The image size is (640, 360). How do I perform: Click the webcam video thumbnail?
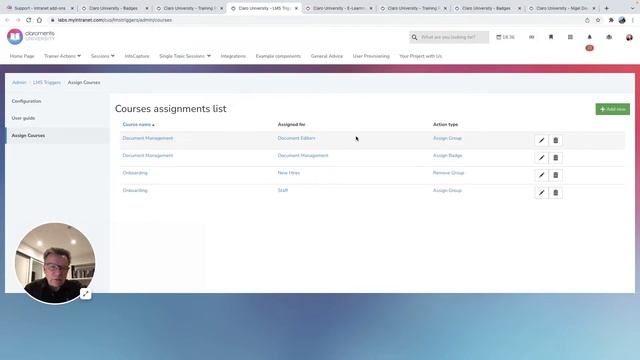tap(55, 263)
